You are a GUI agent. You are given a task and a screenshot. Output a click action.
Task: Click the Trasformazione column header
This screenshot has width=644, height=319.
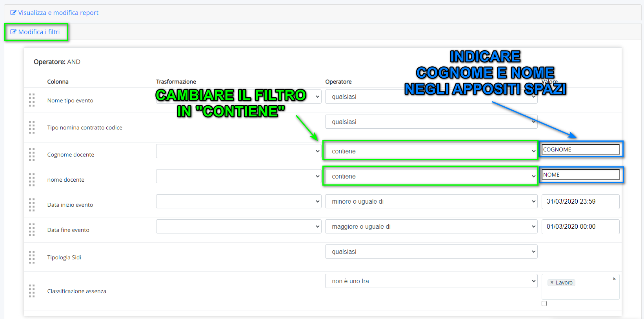176,82
